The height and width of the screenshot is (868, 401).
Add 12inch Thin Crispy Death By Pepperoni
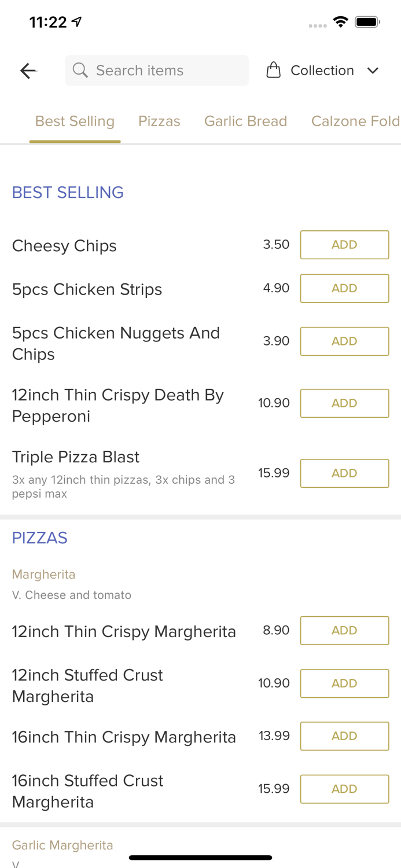[x=344, y=403]
